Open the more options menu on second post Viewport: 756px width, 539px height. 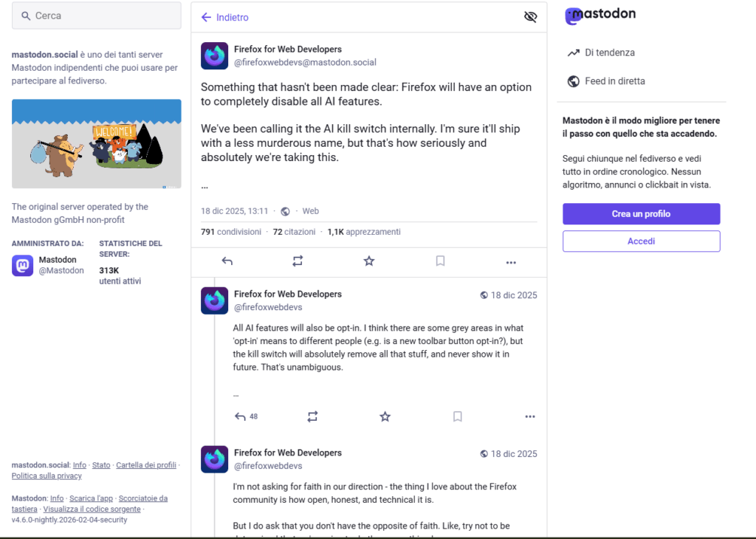point(529,417)
